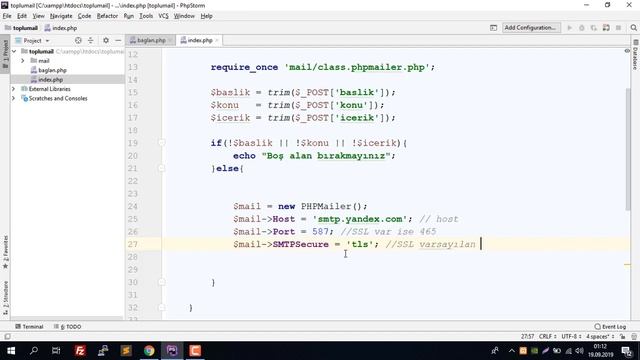Screen dimensions: 640x360
Task: Click the Search Everywhere magnifier icon
Action: (x=633, y=28)
